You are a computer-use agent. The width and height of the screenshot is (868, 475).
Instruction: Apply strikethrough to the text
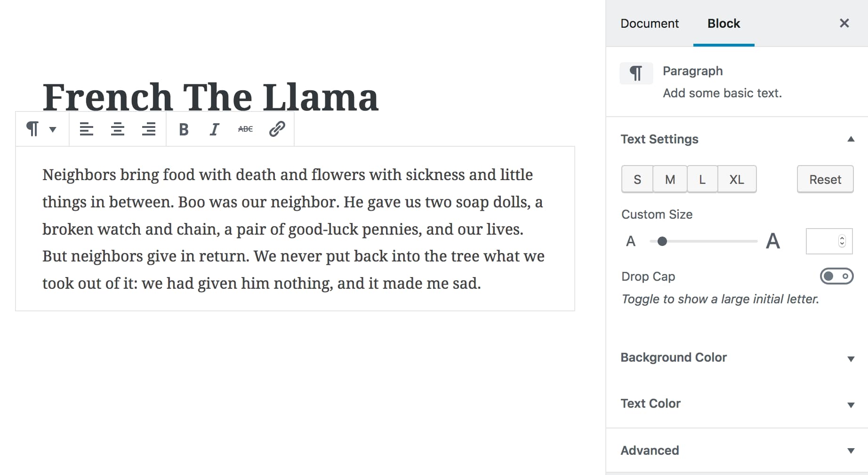point(245,129)
